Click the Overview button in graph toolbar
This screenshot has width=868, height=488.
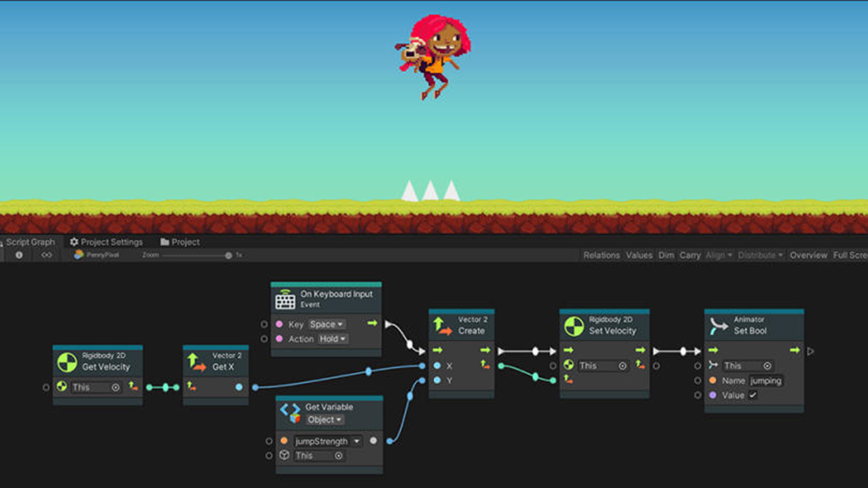coord(808,256)
